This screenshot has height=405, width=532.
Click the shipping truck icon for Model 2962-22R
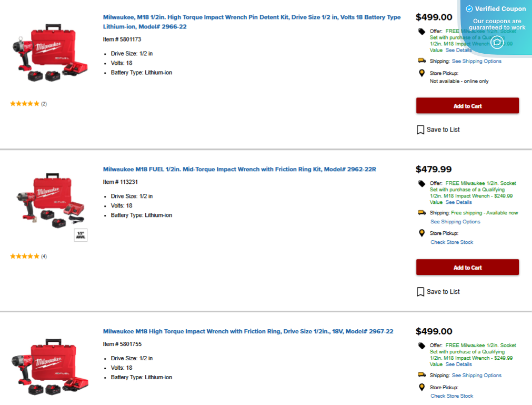pos(421,212)
